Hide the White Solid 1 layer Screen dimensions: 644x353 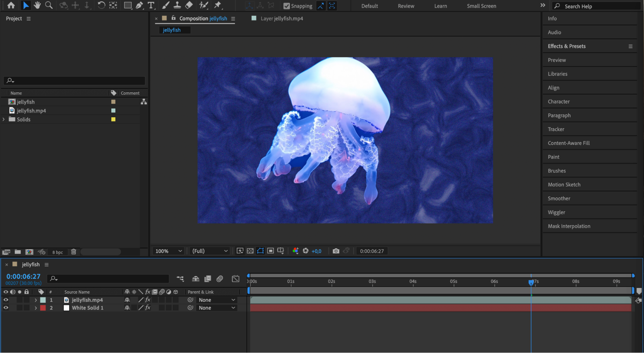[x=6, y=308]
